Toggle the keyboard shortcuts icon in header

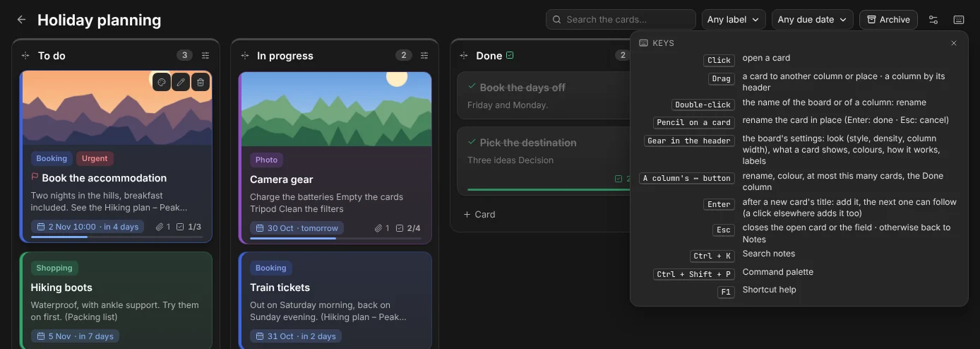click(959, 20)
